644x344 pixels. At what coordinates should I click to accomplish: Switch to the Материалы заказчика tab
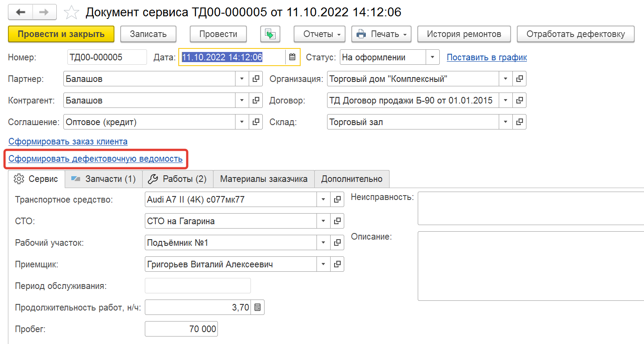coord(264,179)
